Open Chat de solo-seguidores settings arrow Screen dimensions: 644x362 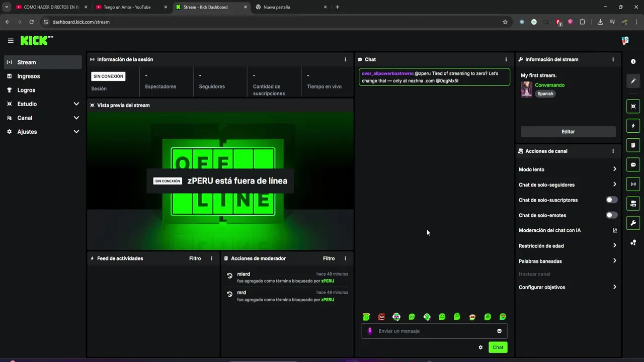click(614, 185)
